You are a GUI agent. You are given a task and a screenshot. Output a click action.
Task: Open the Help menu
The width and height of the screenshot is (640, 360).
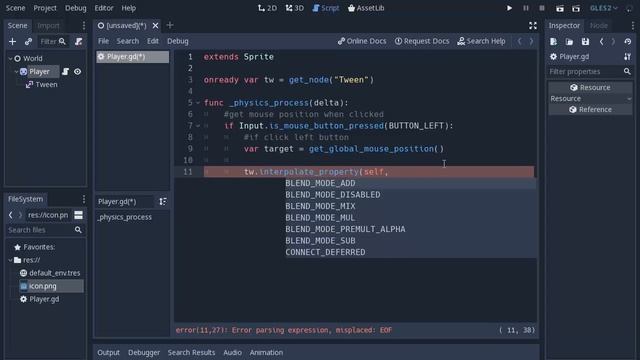click(x=129, y=8)
